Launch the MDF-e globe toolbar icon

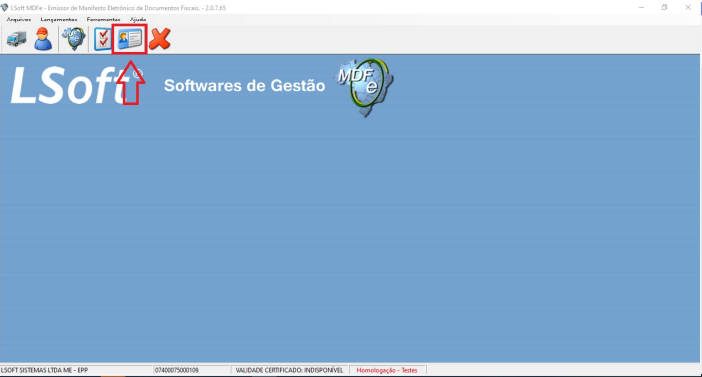click(74, 39)
